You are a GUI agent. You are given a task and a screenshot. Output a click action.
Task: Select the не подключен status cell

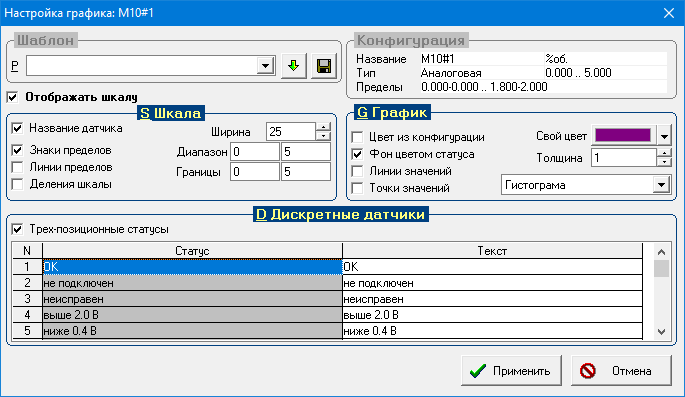click(x=192, y=283)
